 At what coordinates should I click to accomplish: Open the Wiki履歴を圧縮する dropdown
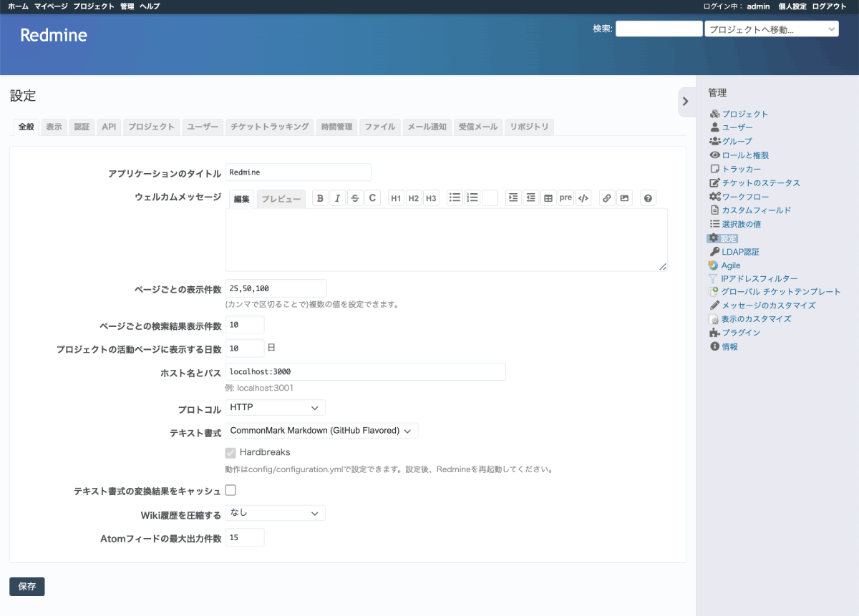275,513
